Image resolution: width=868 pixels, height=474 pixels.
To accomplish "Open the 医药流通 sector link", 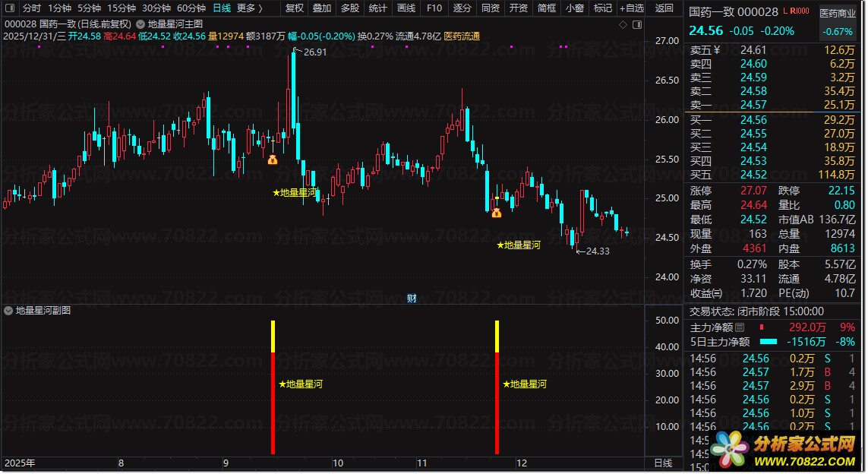I will 462,36.
